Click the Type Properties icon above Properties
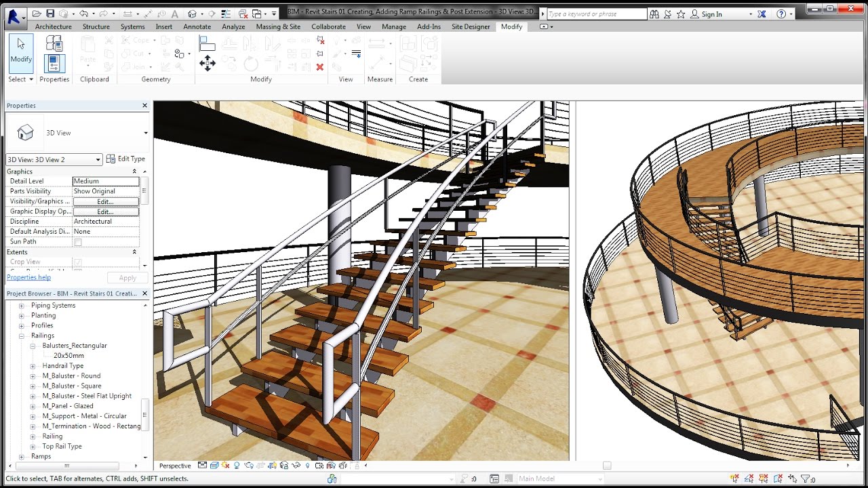The image size is (868, 488). [x=54, y=43]
